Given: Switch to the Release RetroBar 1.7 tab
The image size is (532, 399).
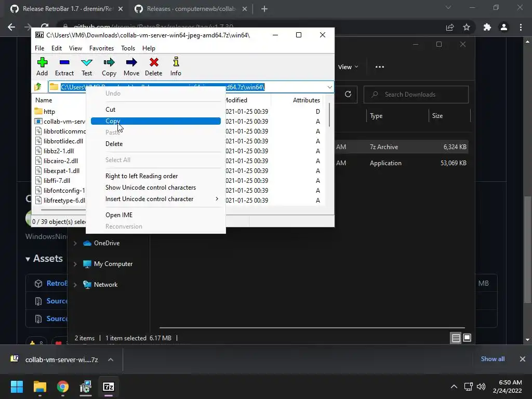Looking at the screenshot, I should [x=66, y=9].
